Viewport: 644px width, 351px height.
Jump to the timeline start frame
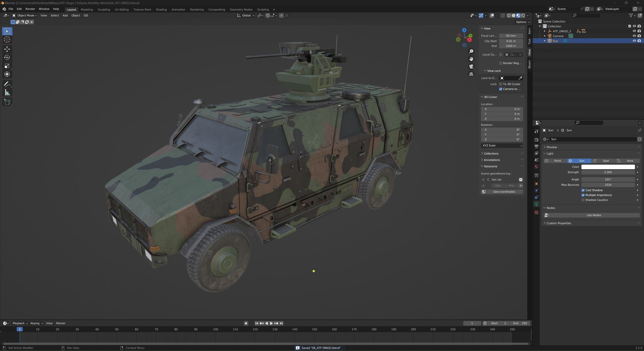(257, 323)
